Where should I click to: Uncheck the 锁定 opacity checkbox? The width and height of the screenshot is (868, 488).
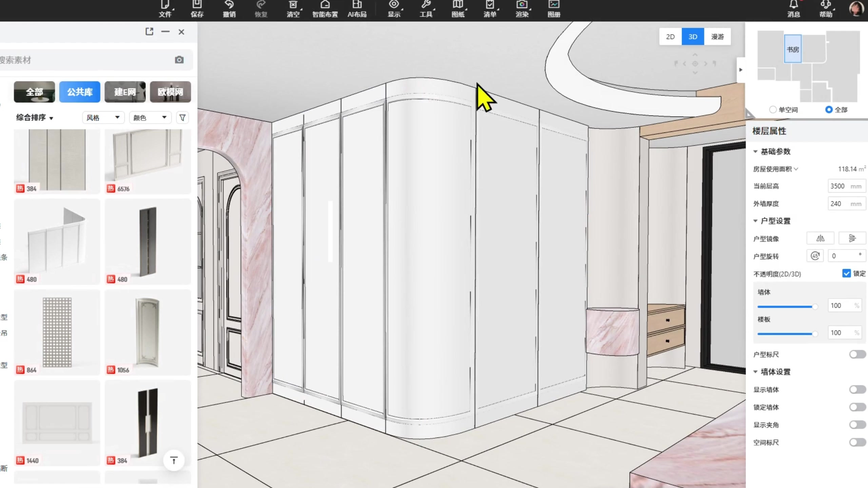click(x=846, y=273)
